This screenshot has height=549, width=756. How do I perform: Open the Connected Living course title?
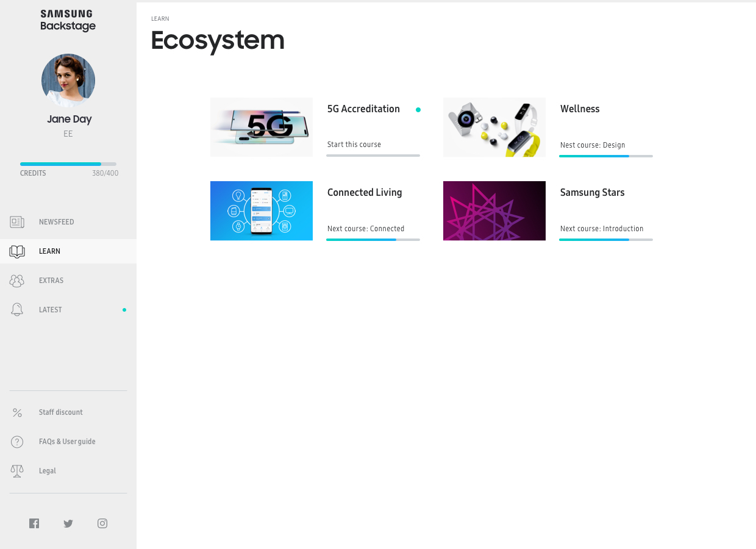(365, 193)
